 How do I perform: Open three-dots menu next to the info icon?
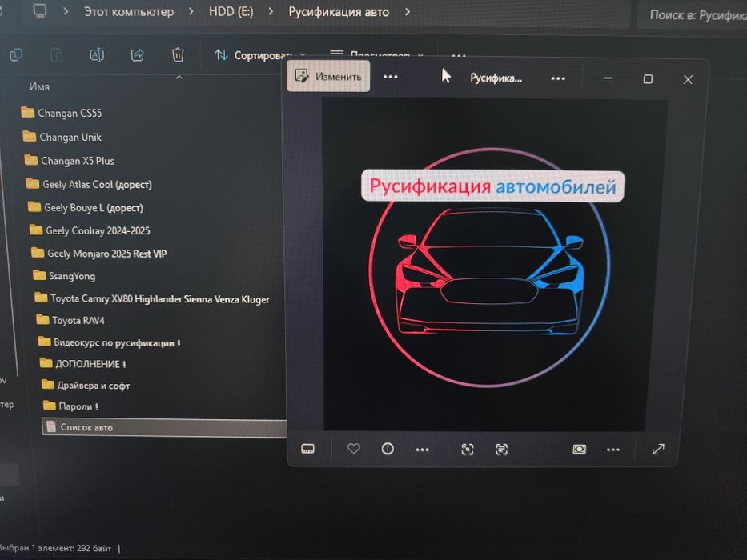tap(422, 450)
